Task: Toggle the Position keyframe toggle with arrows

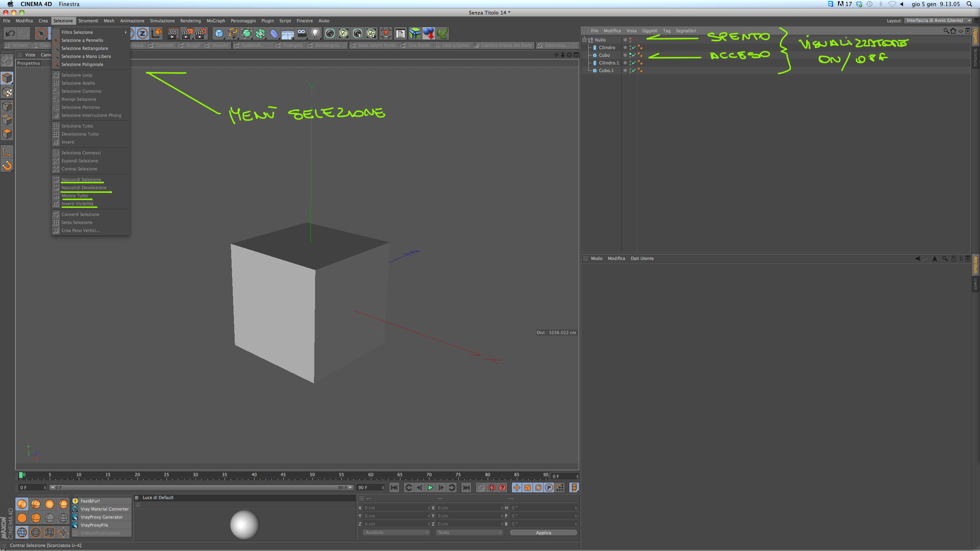Action: [x=517, y=487]
